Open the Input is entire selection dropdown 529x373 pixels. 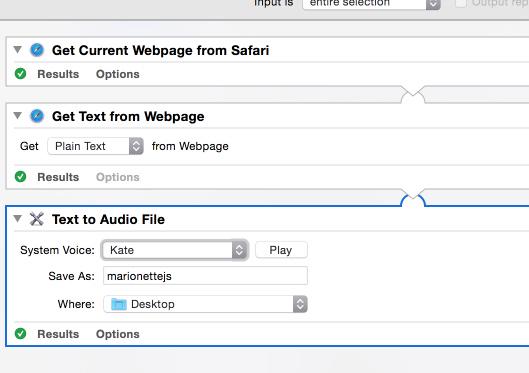[x=372, y=3]
